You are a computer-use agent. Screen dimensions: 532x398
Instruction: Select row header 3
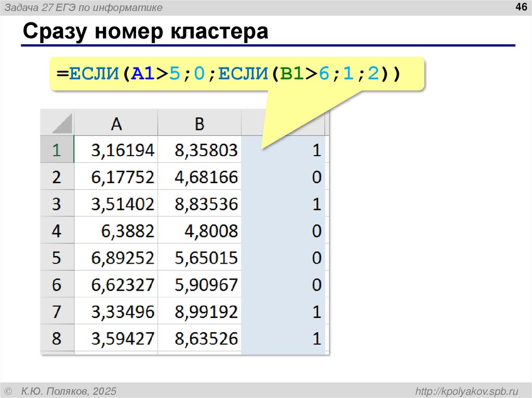[57, 203]
